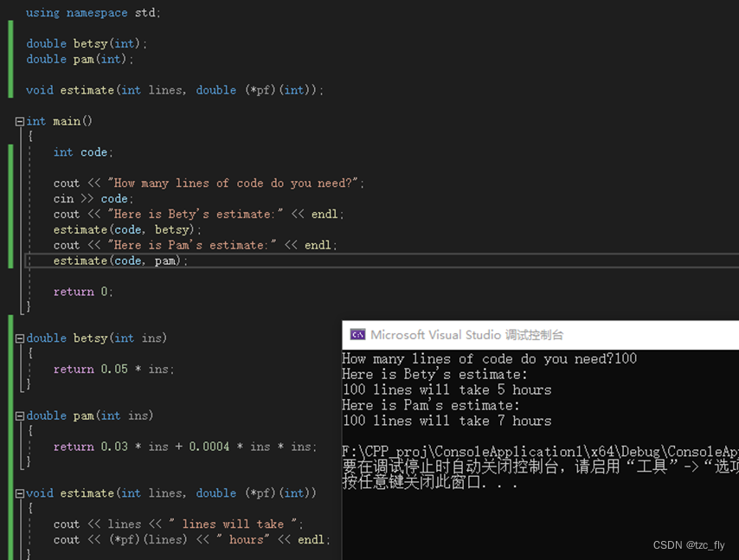Image resolution: width=739 pixels, height=560 pixels.
Task: Click console output '100 lines will take 5 hours'
Action: (x=447, y=389)
